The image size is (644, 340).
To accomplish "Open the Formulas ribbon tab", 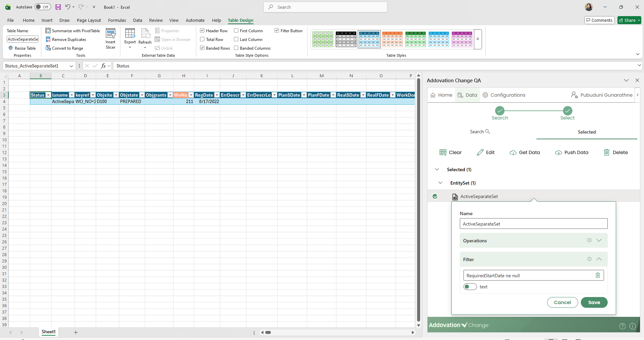I will pyautogui.click(x=117, y=20).
